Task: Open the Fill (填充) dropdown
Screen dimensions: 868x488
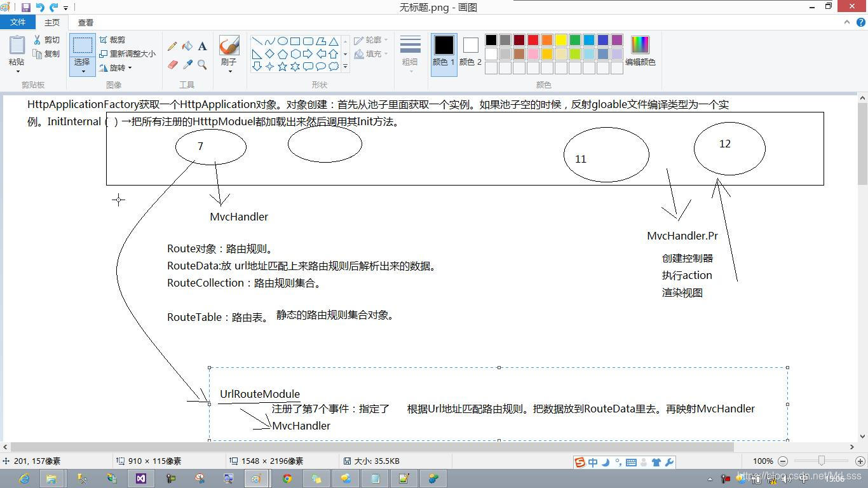Action: click(x=370, y=54)
